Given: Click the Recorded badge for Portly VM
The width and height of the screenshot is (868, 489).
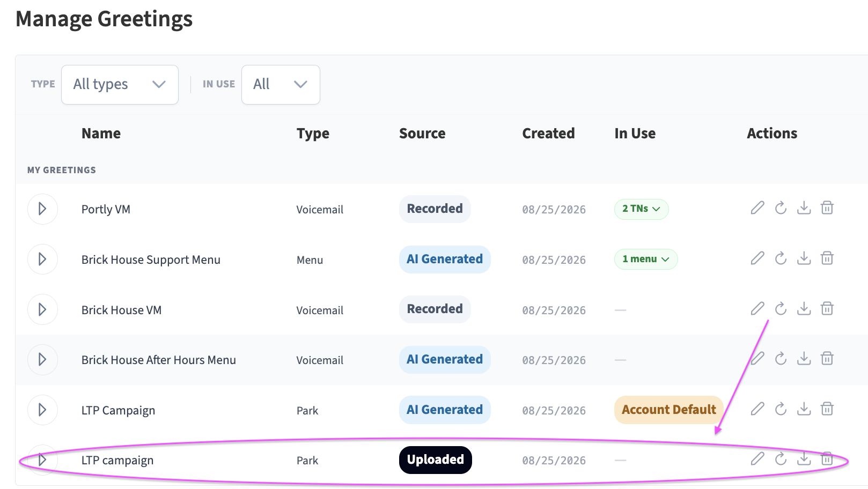Looking at the screenshot, I should point(435,209).
